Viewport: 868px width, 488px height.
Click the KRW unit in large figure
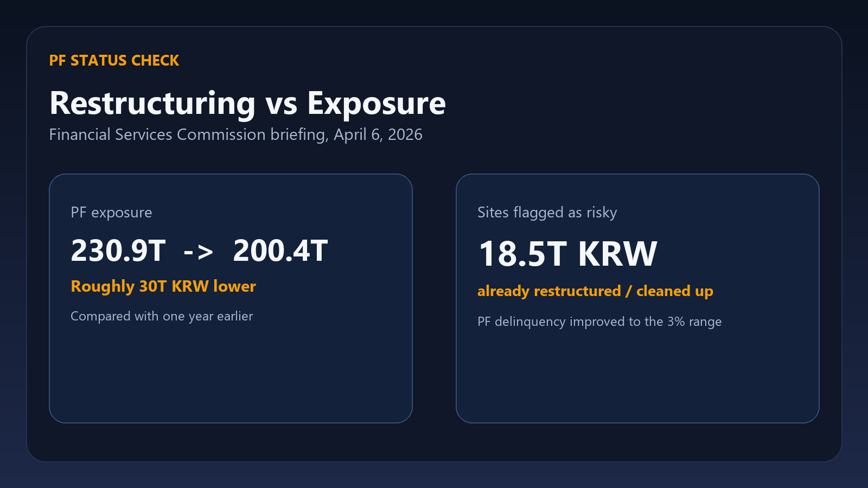(617, 254)
